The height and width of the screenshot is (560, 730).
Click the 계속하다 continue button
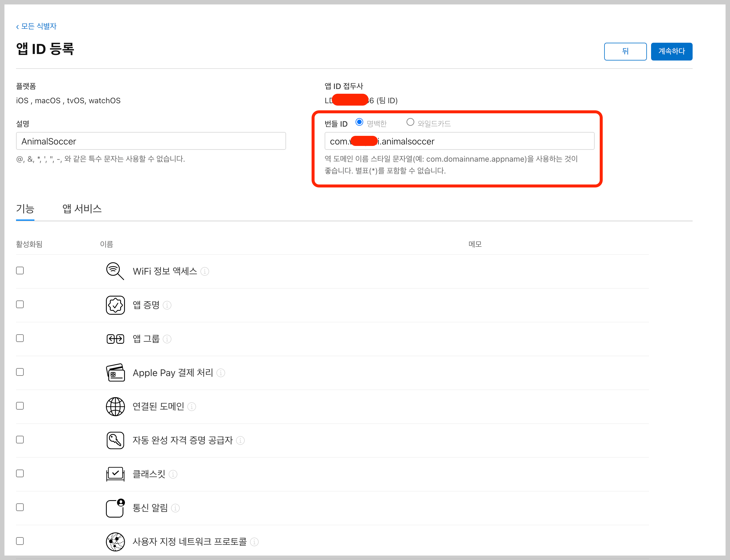[x=672, y=52]
